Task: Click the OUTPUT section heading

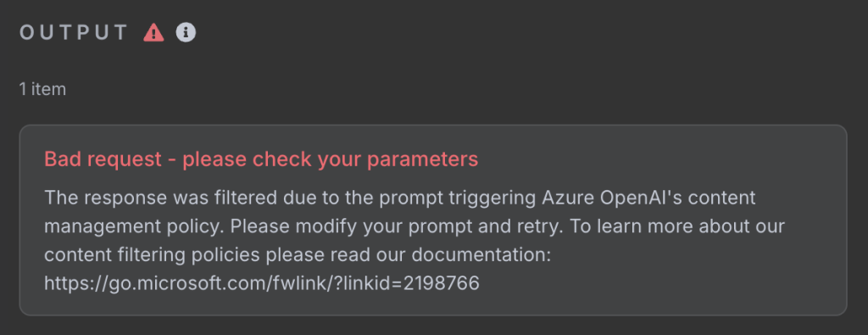Action: point(74,33)
